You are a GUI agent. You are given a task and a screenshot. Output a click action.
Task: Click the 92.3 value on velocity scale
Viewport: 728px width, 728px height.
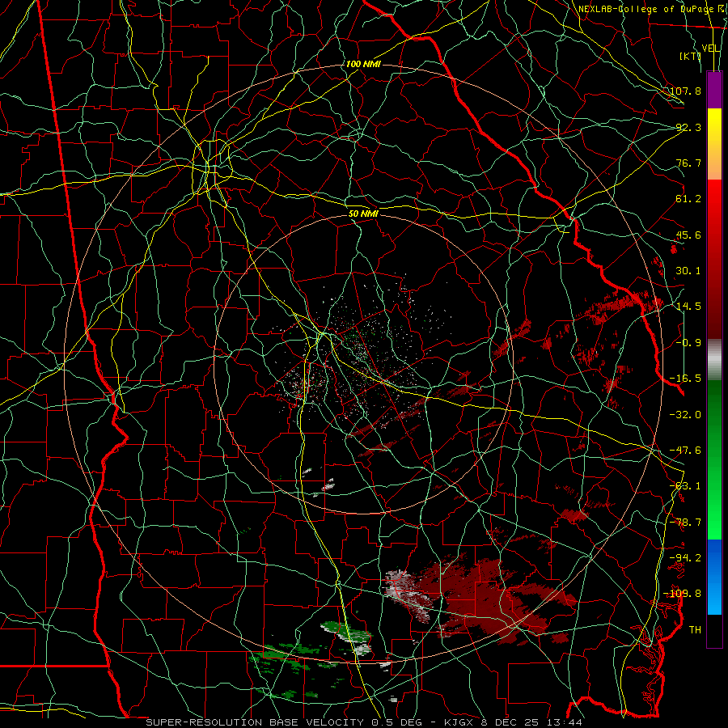[688, 127]
